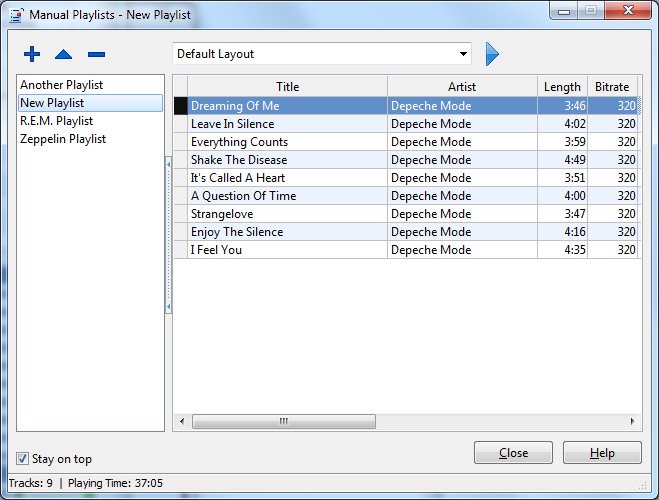
Task: Click length 3:59 of Everything Counts
Action: click(562, 142)
